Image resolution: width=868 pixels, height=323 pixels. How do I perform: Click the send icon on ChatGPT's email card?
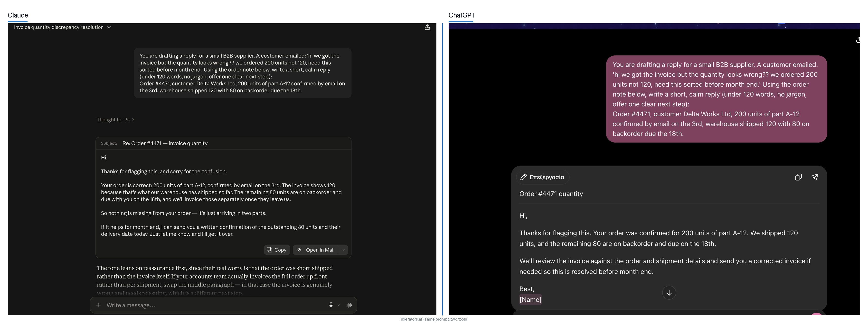click(815, 177)
